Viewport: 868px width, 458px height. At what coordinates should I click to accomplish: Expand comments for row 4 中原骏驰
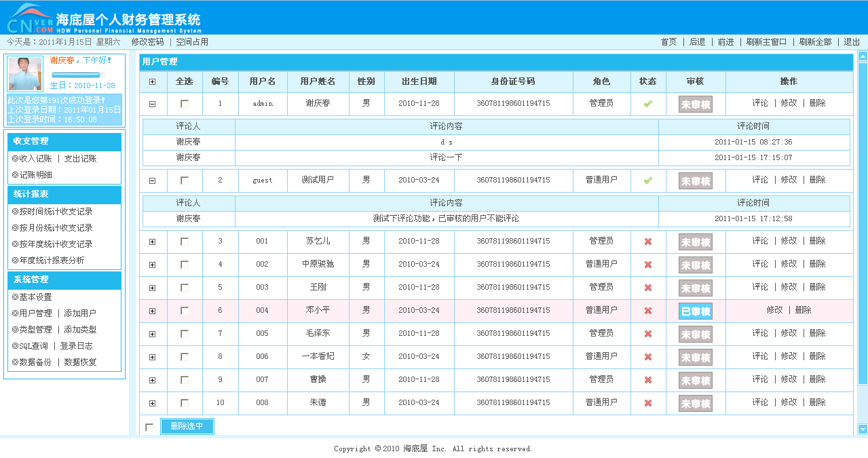point(152,265)
